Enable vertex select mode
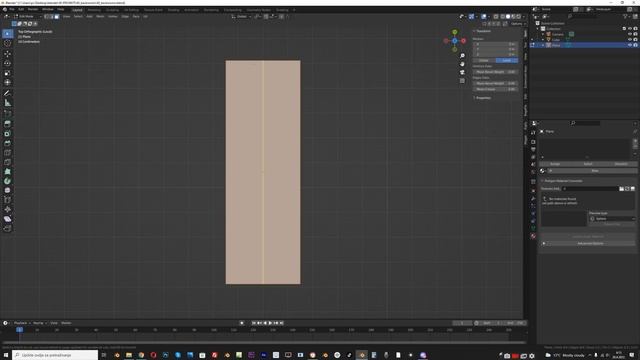The height and width of the screenshot is (360, 640). pos(46,17)
